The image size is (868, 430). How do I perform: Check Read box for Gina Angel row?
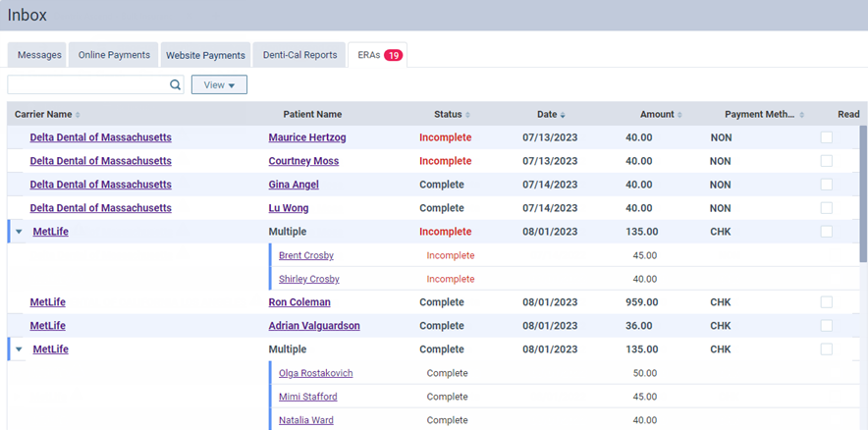(826, 185)
